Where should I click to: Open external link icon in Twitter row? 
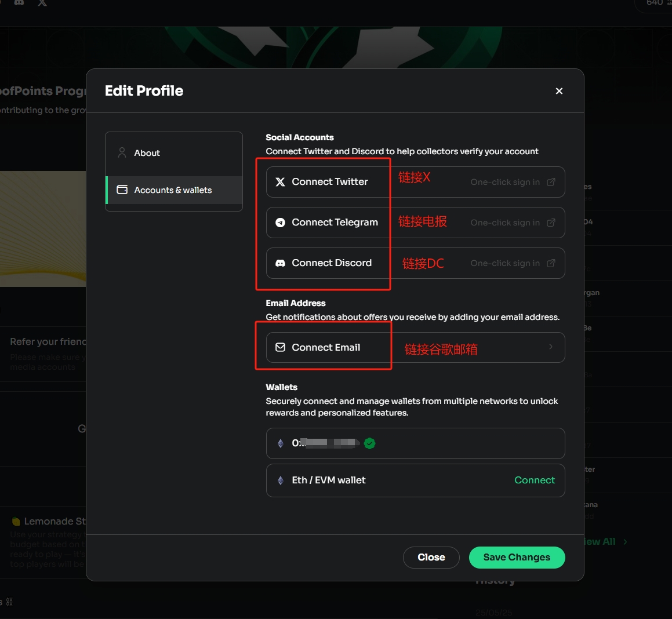[551, 182]
